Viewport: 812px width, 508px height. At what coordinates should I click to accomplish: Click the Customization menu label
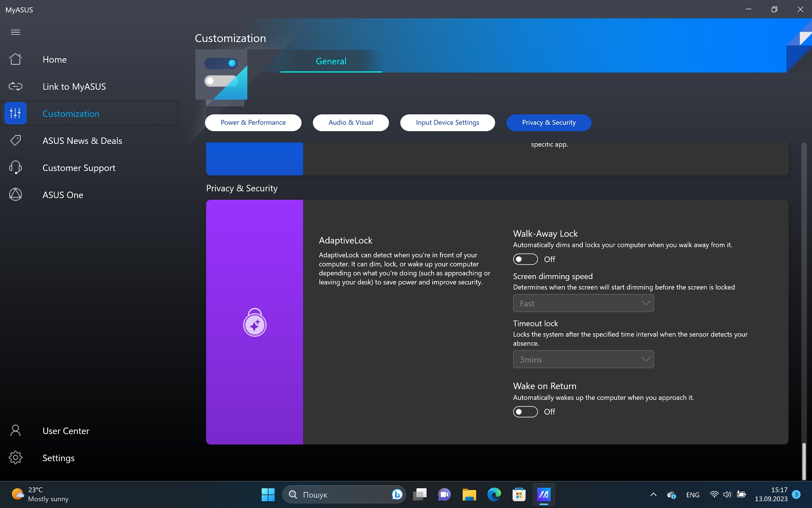pyautogui.click(x=71, y=114)
